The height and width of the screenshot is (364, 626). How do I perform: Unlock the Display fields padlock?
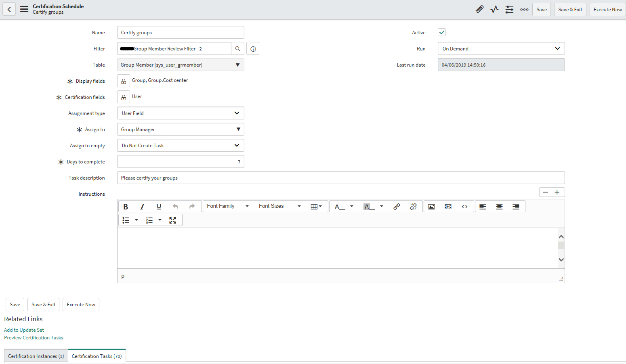[x=124, y=80]
